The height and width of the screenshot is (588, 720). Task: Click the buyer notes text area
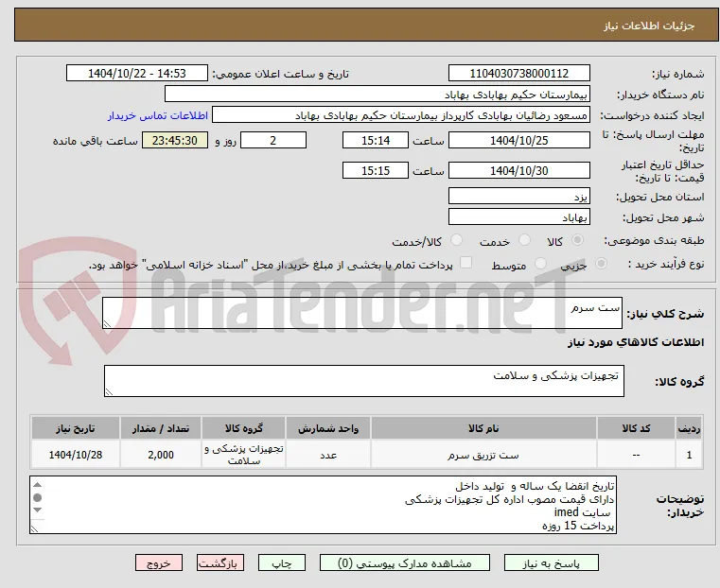pyautogui.click(x=323, y=505)
